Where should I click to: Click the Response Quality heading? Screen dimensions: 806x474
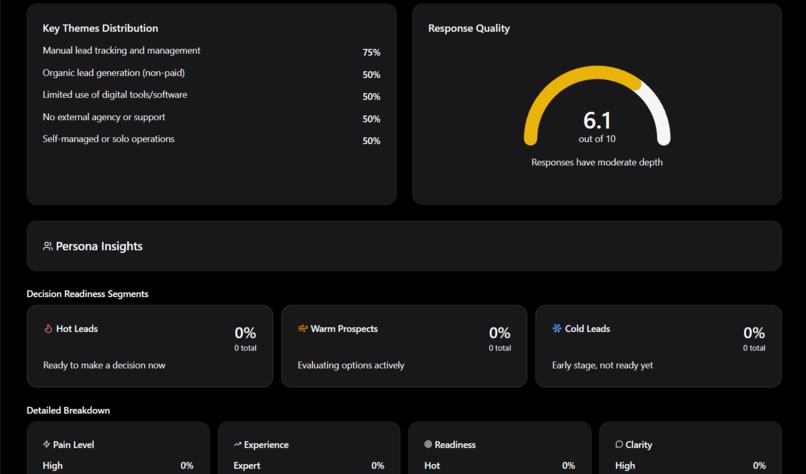coord(469,28)
